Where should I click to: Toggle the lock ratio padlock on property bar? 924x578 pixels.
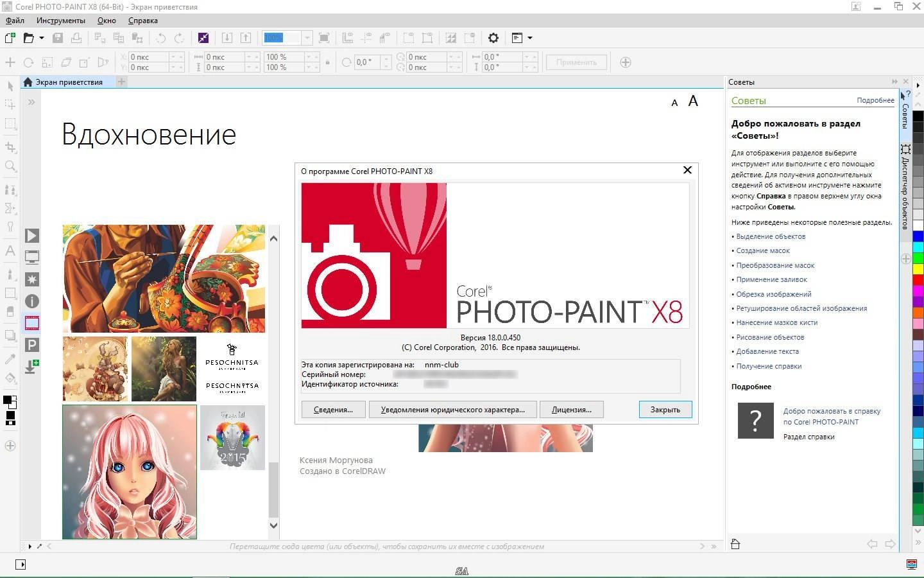click(327, 62)
